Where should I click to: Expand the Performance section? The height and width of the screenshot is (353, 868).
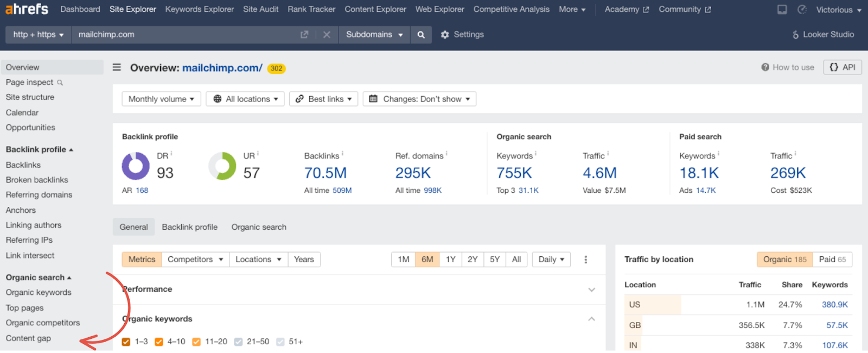click(591, 289)
